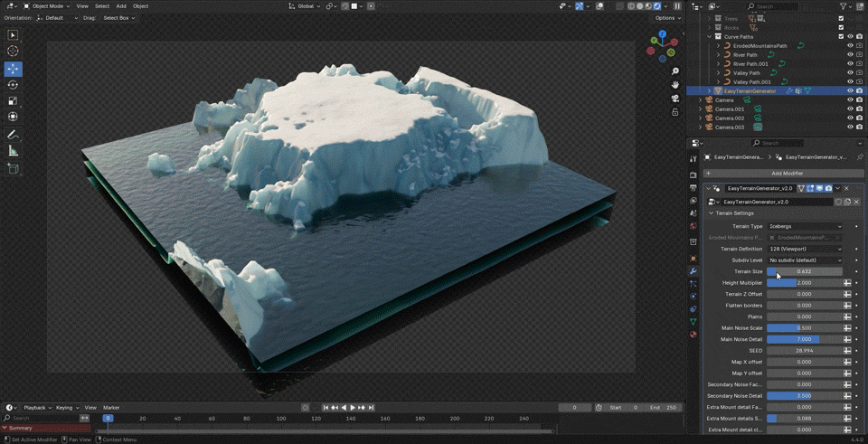
Task: Open the Output properties tab
Action: pyautogui.click(x=693, y=188)
